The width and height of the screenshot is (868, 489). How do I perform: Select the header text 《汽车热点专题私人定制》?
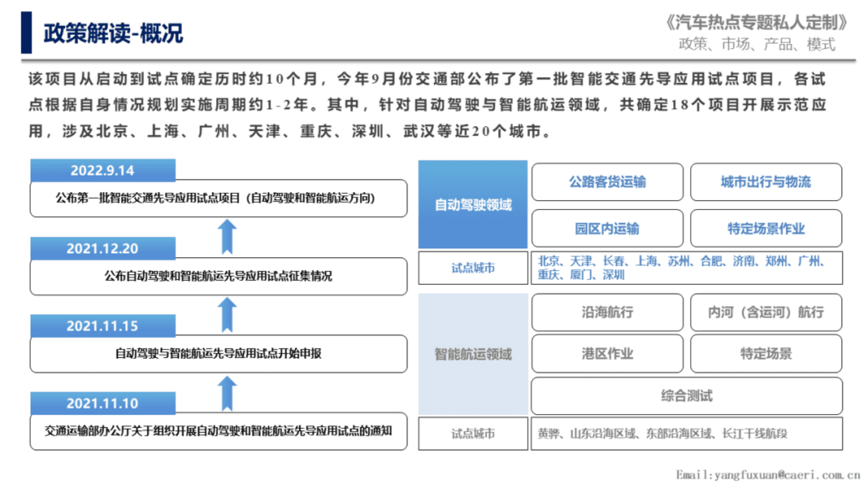pyautogui.click(x=757, y=22)
